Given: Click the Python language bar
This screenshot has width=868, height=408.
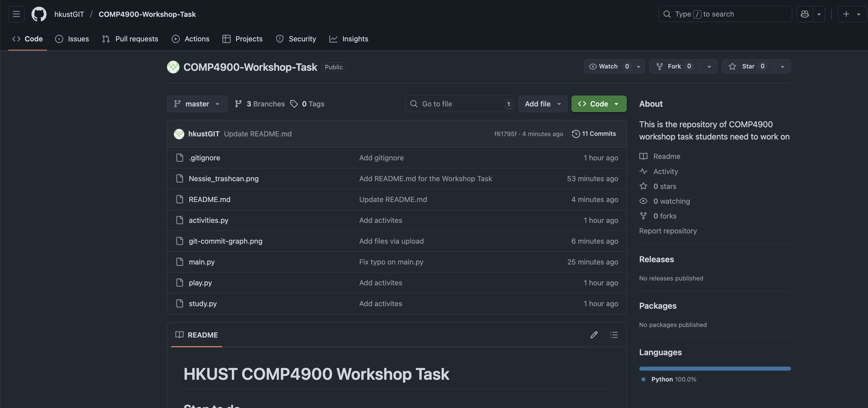Looking at the screenshot, I should (x=715, y=369).
